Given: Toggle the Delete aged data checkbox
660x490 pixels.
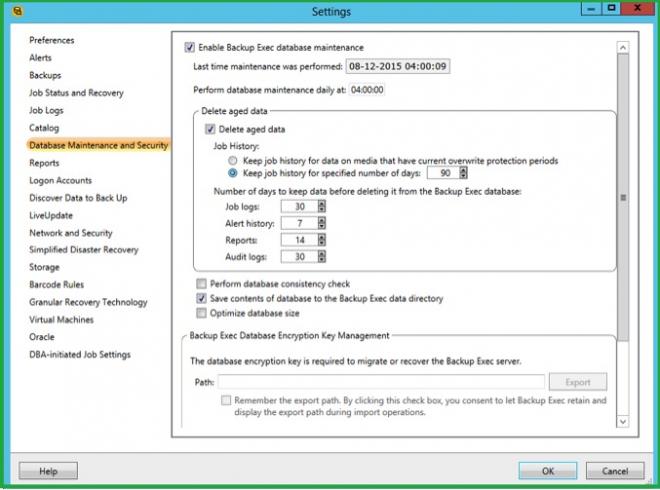Looking at the screenshot, I should click(210, 129).
